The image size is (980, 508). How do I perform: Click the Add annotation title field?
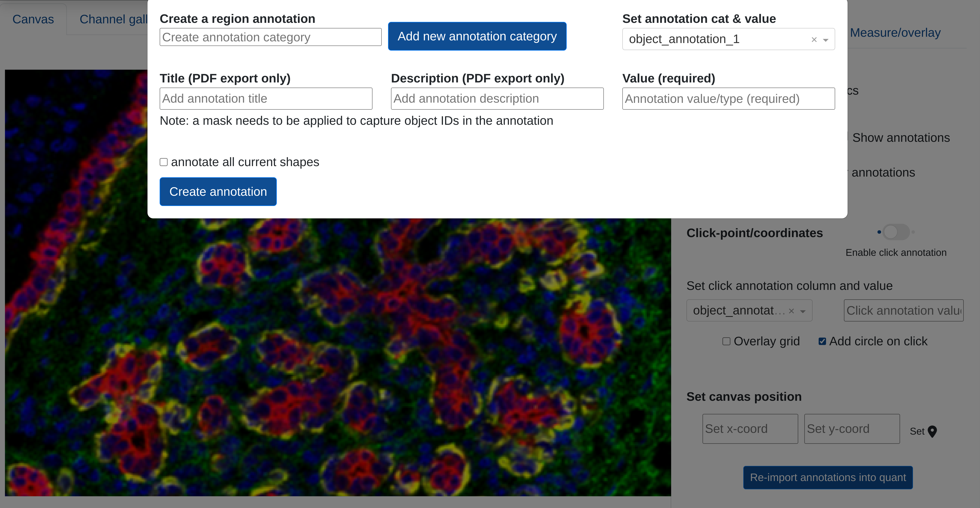click(x=266, y=99)
